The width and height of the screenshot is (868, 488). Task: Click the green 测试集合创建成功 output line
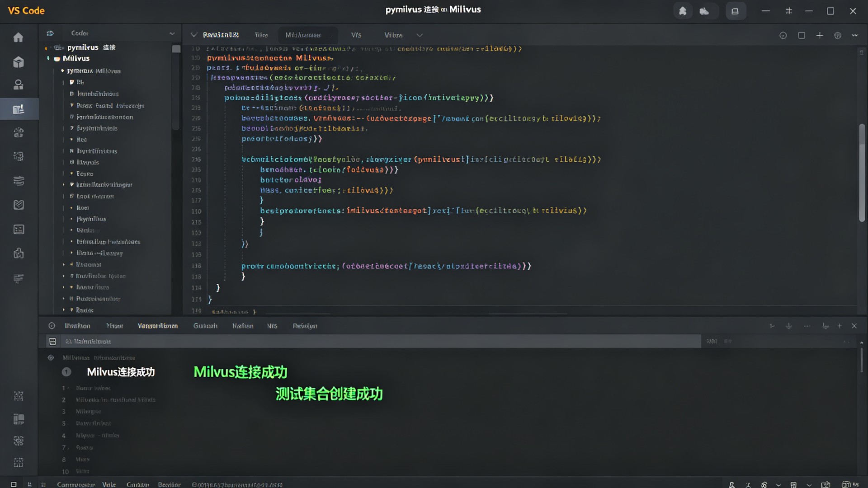(329, 394)
